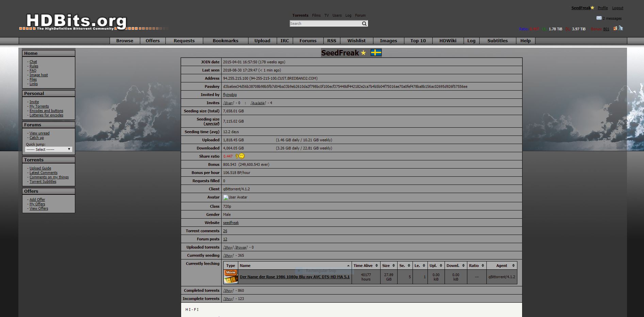Open the messages envelope icon

click(x=599, y=18)
